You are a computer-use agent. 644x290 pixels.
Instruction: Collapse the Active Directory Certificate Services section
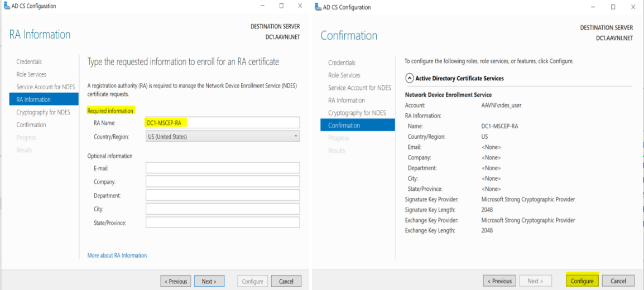point(410,79)
